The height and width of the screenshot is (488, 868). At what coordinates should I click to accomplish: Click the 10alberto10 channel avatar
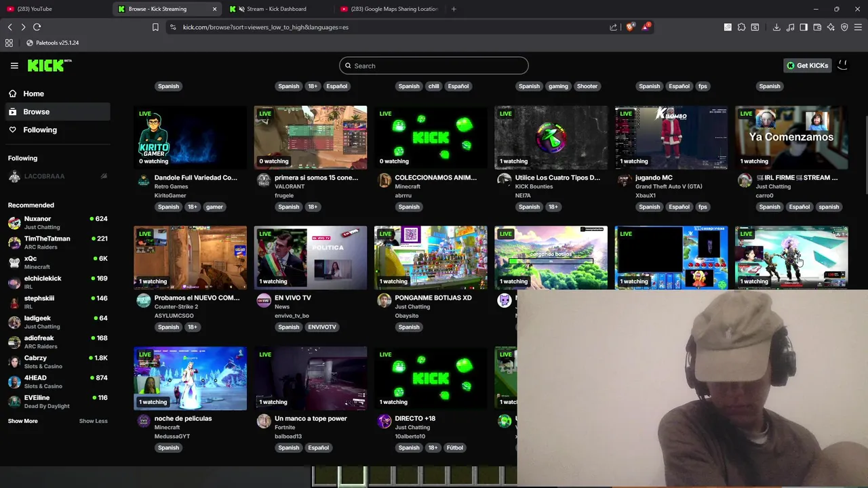(384, 422)
